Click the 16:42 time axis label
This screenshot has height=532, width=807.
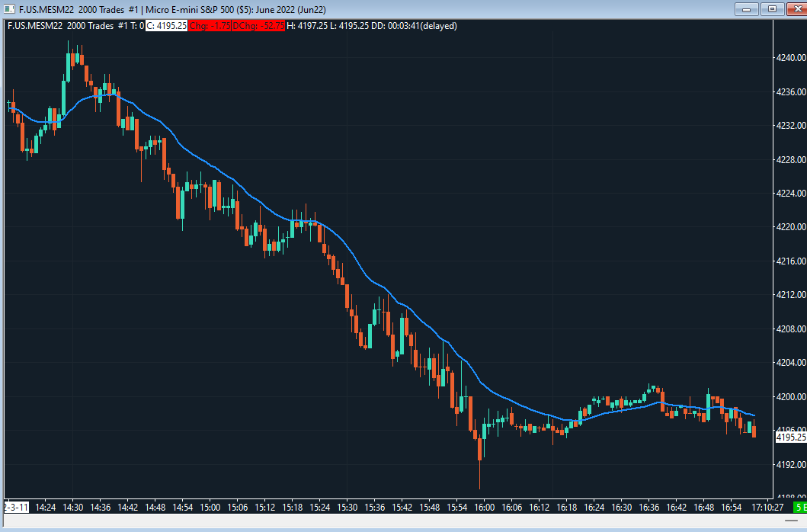click(677, 508)
